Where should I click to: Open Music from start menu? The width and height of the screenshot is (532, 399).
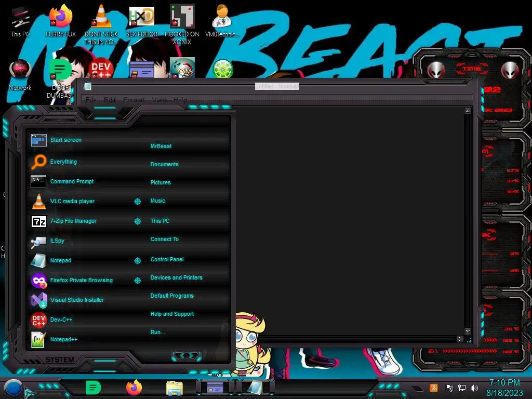158,201
